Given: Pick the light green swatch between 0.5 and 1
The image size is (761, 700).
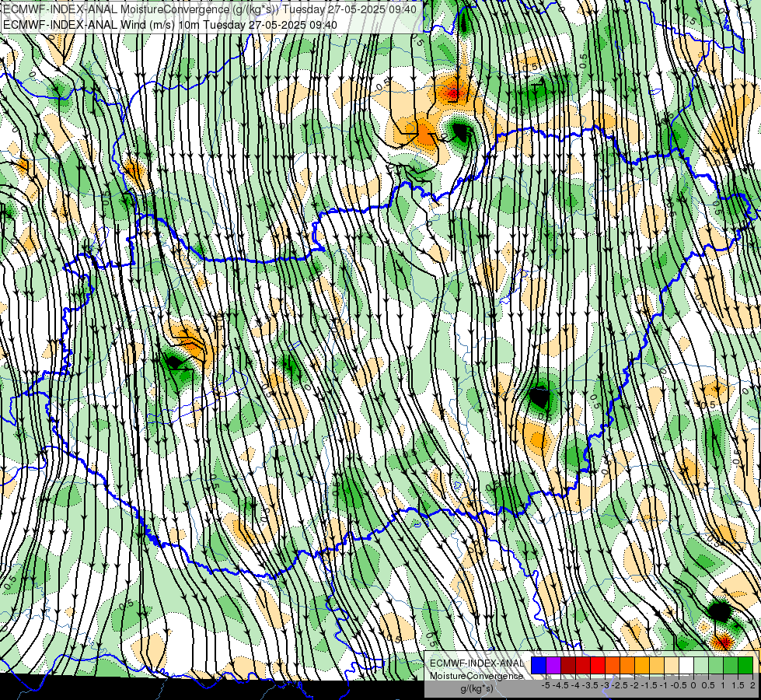Looking at the screenshot, I should coord(716,665).
